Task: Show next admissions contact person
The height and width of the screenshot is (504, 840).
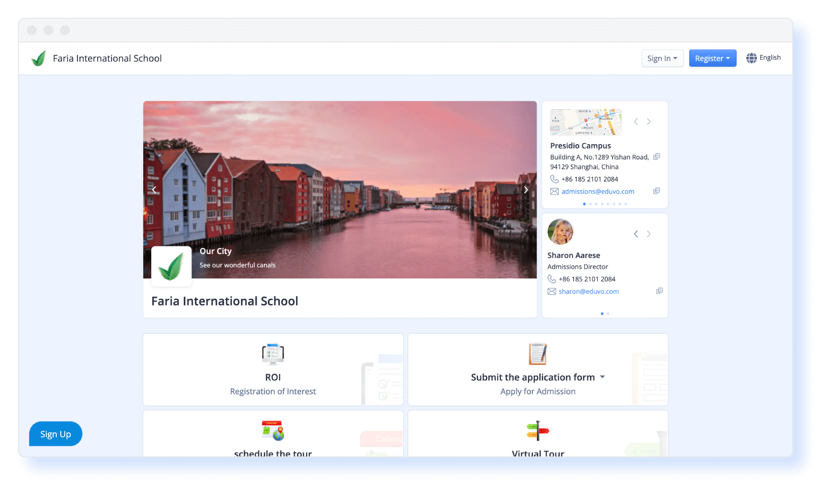Action: click(x=648, y=234)
